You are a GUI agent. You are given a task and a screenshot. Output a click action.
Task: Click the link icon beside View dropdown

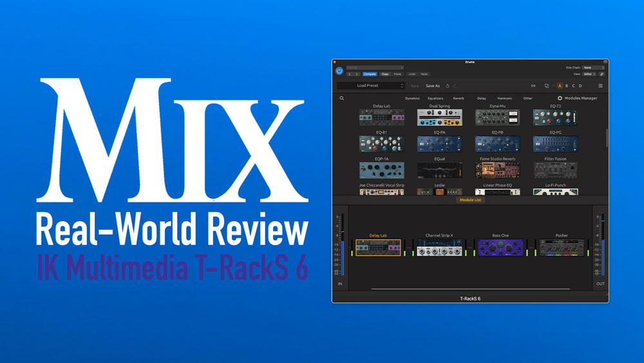click(602, 74)
